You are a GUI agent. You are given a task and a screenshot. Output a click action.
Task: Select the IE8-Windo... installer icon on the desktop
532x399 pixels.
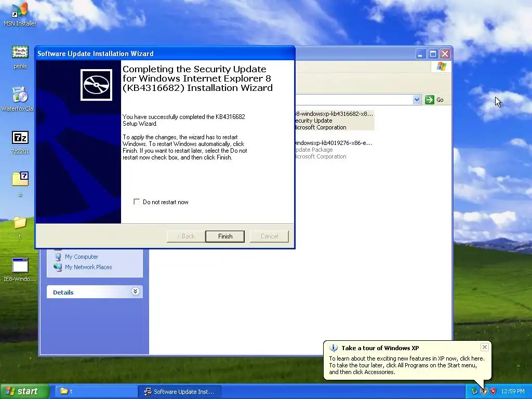coord(20,265)
